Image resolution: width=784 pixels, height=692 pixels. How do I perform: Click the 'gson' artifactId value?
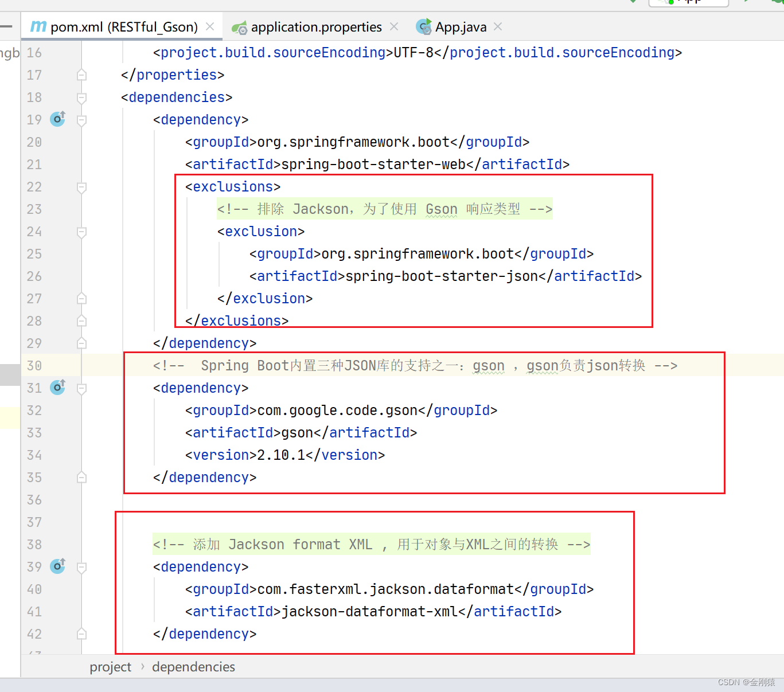tap(297, 433)
